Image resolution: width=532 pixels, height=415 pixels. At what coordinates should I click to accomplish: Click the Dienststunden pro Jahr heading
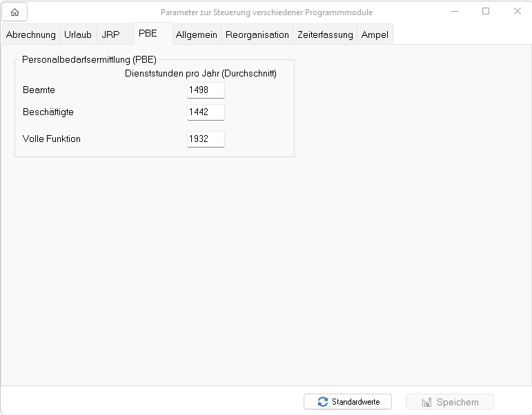201,74
